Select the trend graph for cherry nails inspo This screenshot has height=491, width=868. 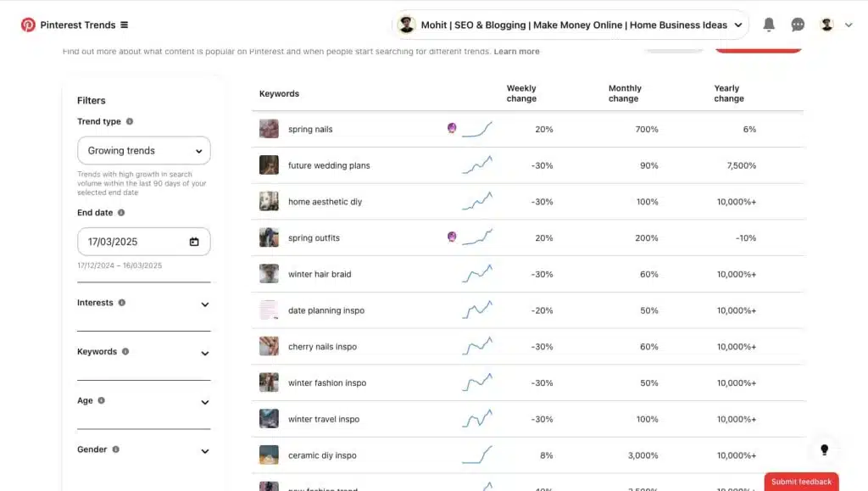pyautogui.click(x=477, y=346)
